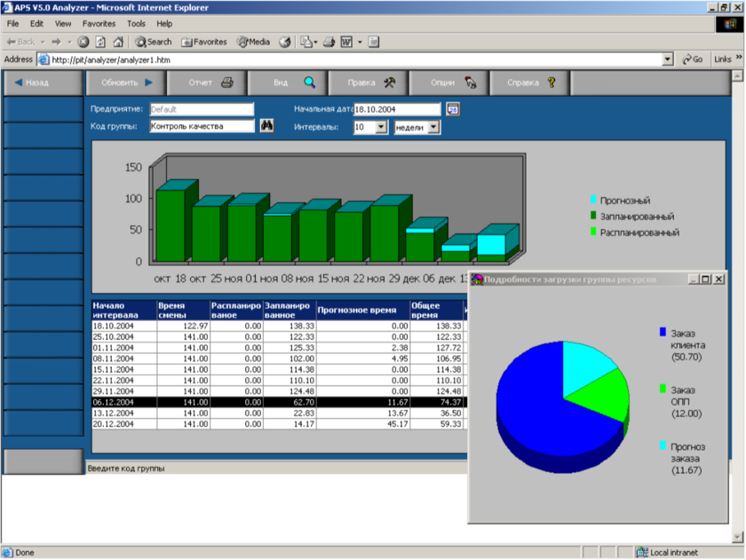Expand the intervals count dropdown
746x560 pixels.
381,128
